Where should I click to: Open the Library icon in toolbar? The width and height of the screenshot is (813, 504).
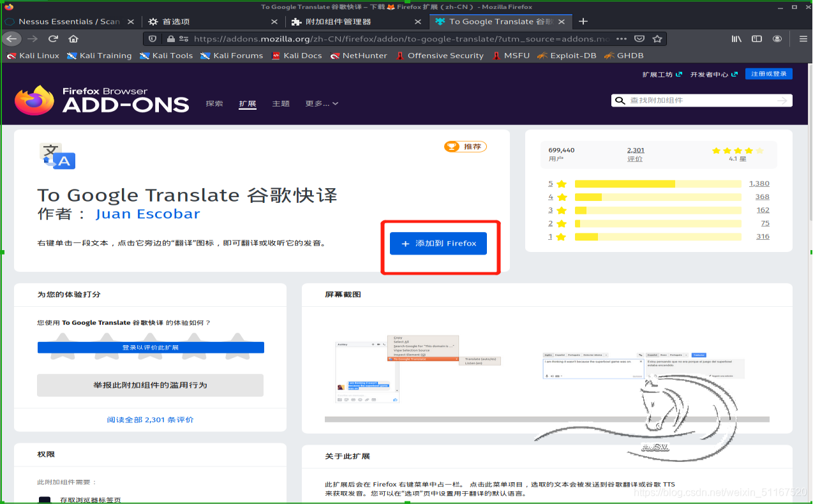point(736,39)
